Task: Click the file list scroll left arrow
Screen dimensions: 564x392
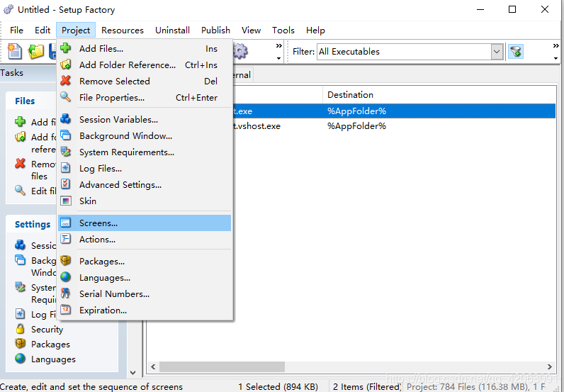Action: click(x=153, y=366)
